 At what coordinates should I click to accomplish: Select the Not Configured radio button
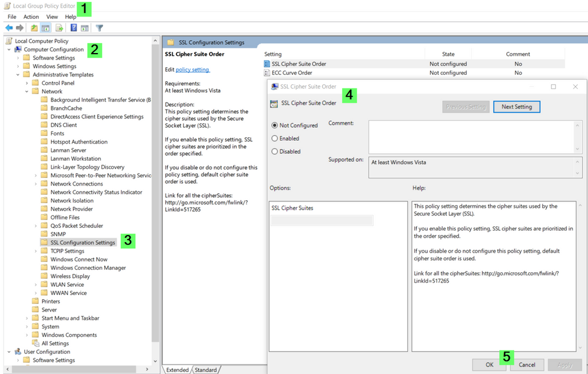point(275,125)
